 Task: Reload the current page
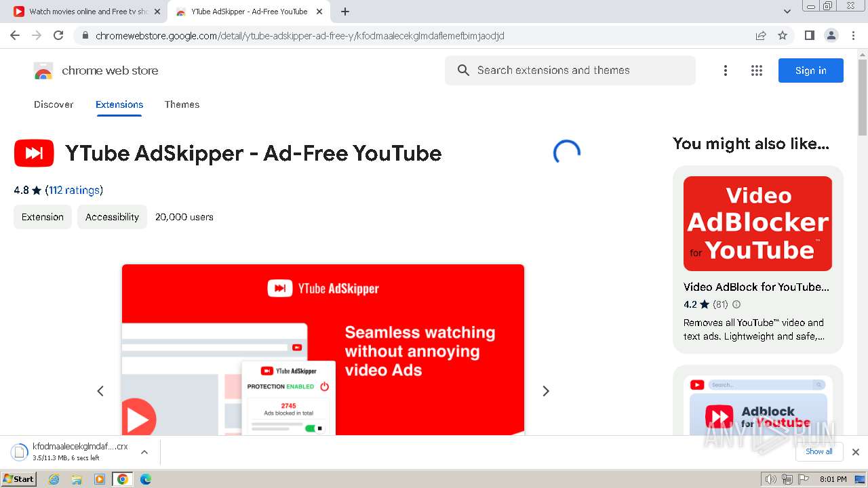click(58, 35)
